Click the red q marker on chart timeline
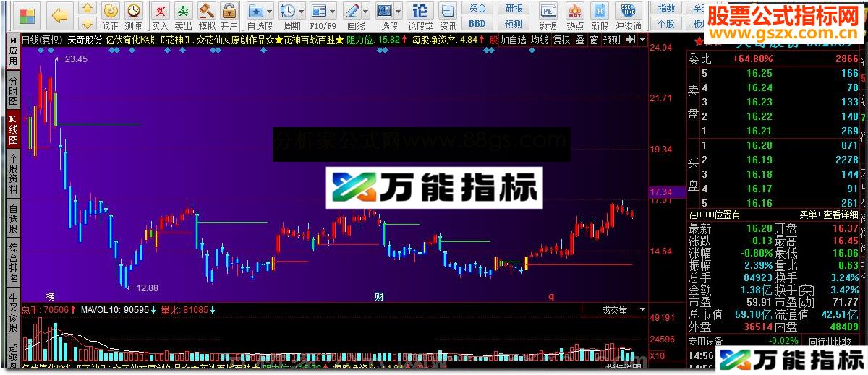 [x=551, y=296]
